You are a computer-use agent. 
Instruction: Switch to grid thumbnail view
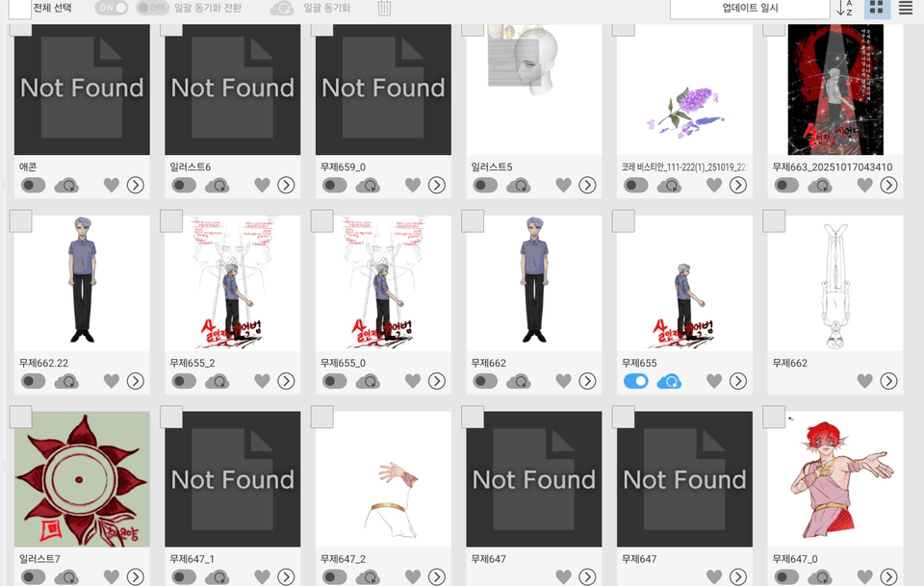click(876, 9)
